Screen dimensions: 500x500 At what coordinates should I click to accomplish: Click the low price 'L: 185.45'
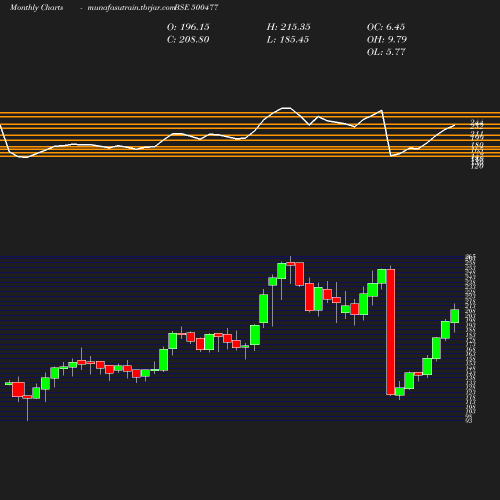(x=288, y=40)
